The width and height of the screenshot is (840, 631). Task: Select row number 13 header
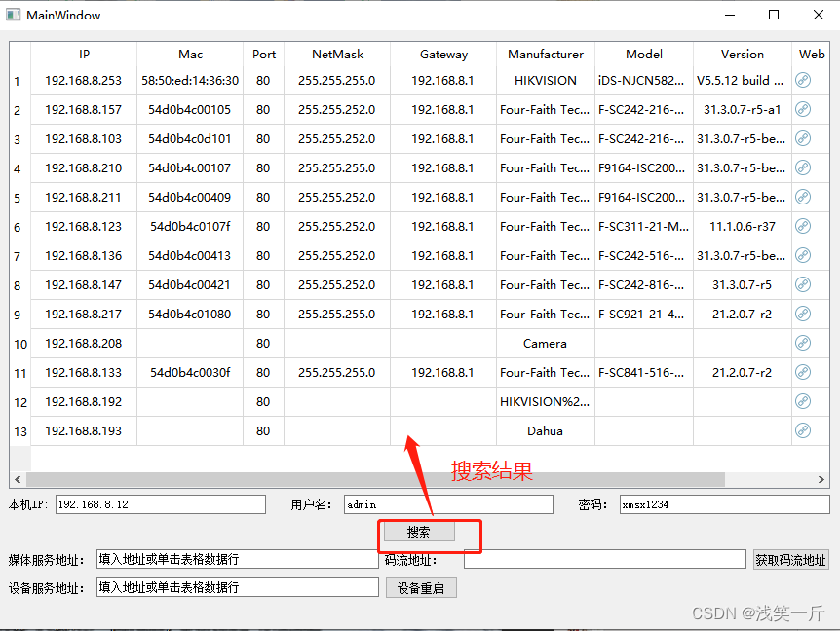pos(20,430)
